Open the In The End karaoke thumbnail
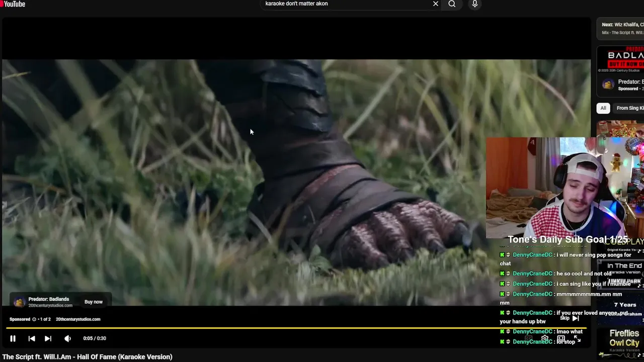The width and height of the screenshot is (644, 362). (x=621, y=274)
